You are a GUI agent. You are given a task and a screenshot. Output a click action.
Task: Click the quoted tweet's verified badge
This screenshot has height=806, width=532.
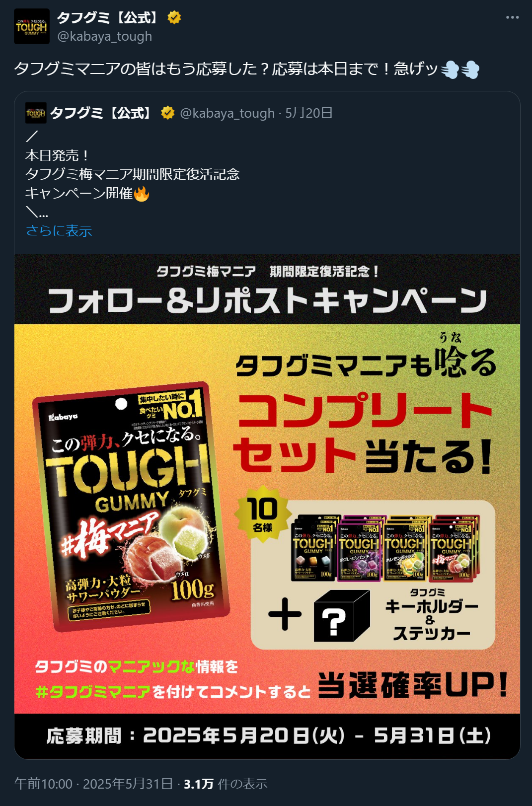click(x=168, y=113)
